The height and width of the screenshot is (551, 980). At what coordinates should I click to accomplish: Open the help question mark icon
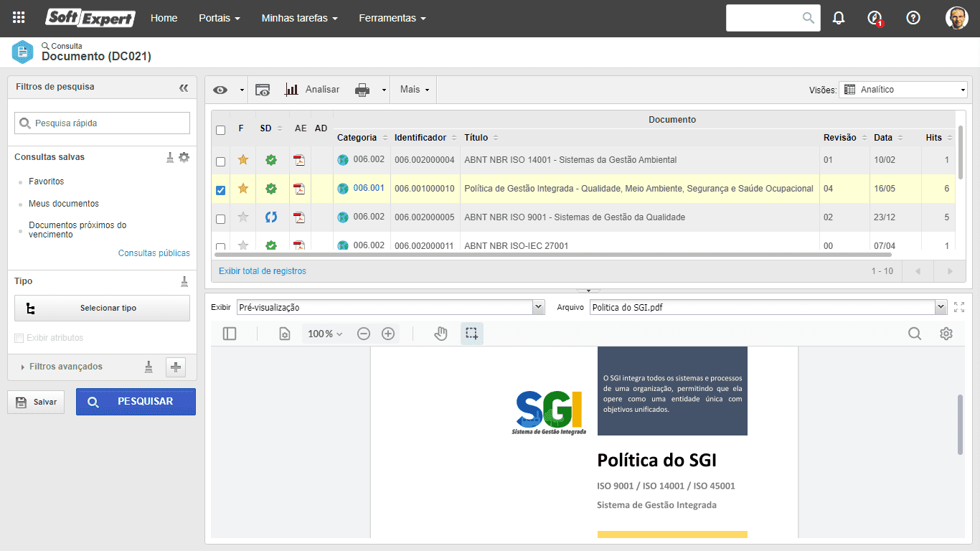(x=913, y=18)
